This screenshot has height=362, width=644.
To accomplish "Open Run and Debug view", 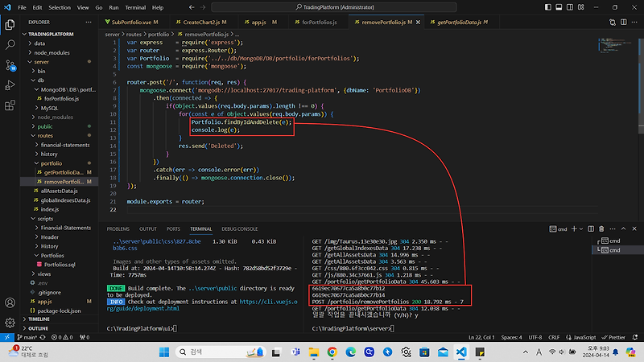I will pos(10,85).
